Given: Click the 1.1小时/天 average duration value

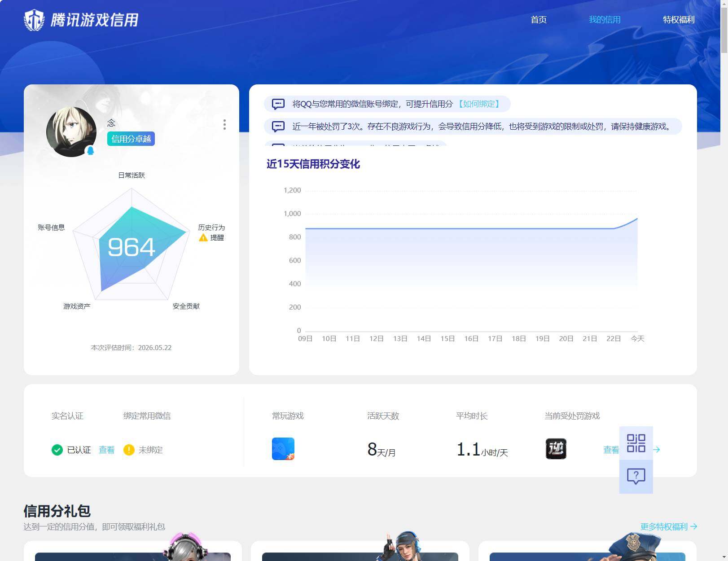Looking at the screenshot, I should 482,449.
